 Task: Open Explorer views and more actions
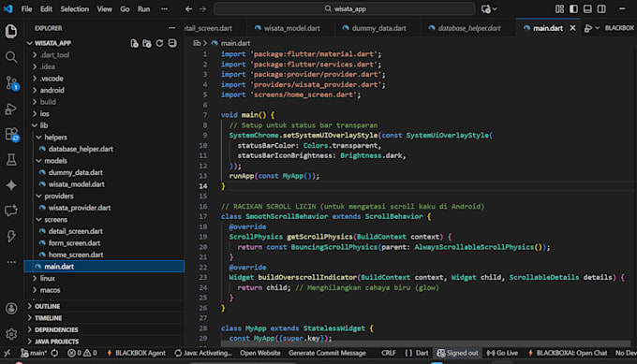(x=171, y=28)
